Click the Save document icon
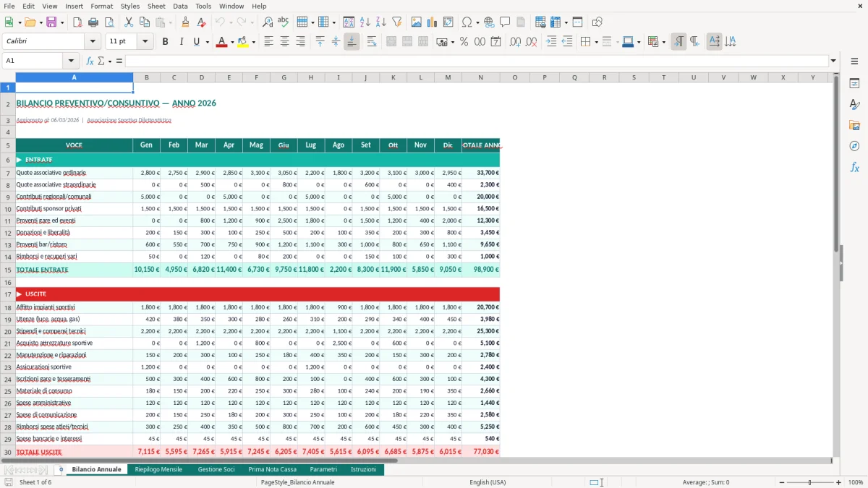Screen dimensions: 868x488 [51, 22]
